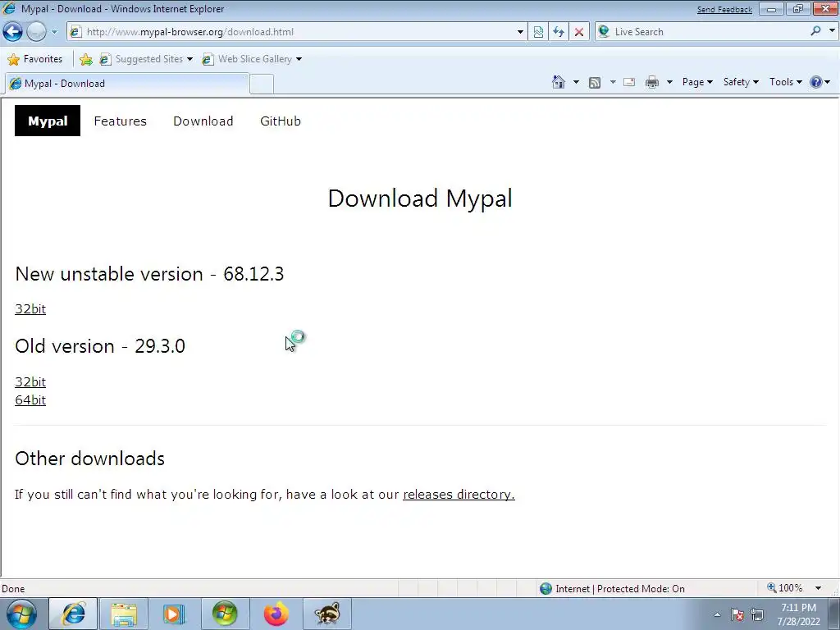The height and width of the screenshot is (630, 840).
Task: Launch Firefox from the taskbar
Action: point(276,614)
